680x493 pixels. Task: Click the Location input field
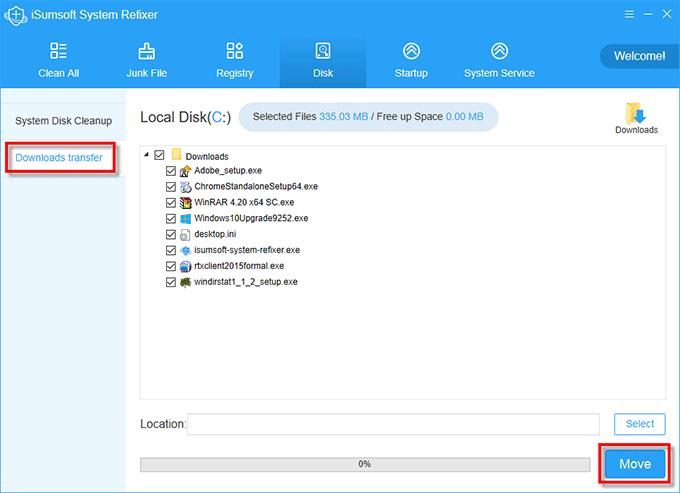click(393, 424)
